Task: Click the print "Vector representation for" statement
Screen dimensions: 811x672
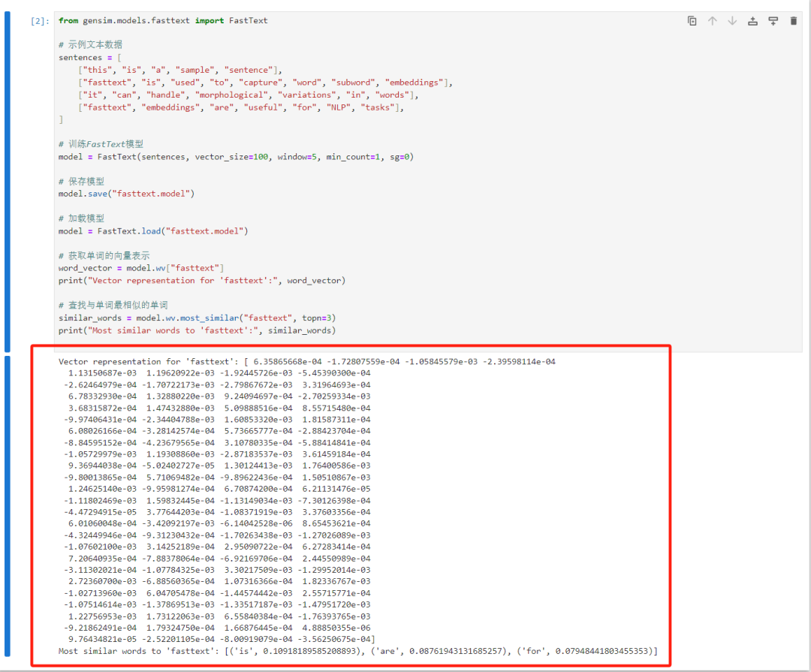Action: point(202,280)
